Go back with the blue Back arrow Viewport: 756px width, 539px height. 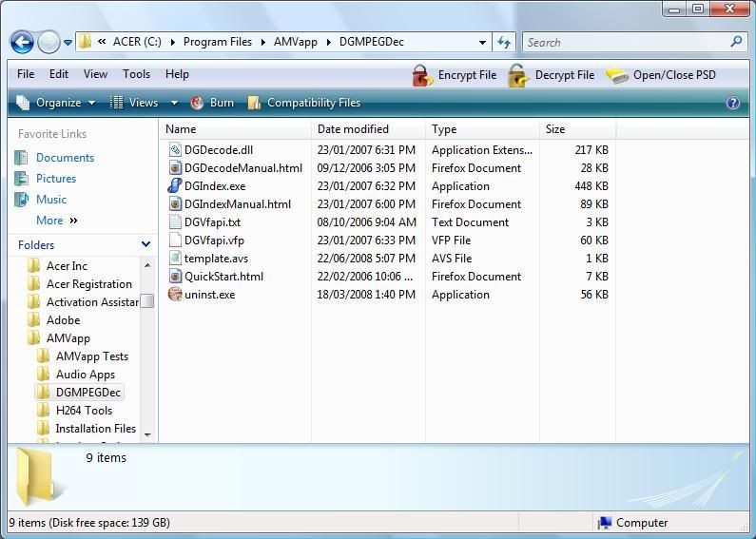pyautogui.click(x=22, y=42)
